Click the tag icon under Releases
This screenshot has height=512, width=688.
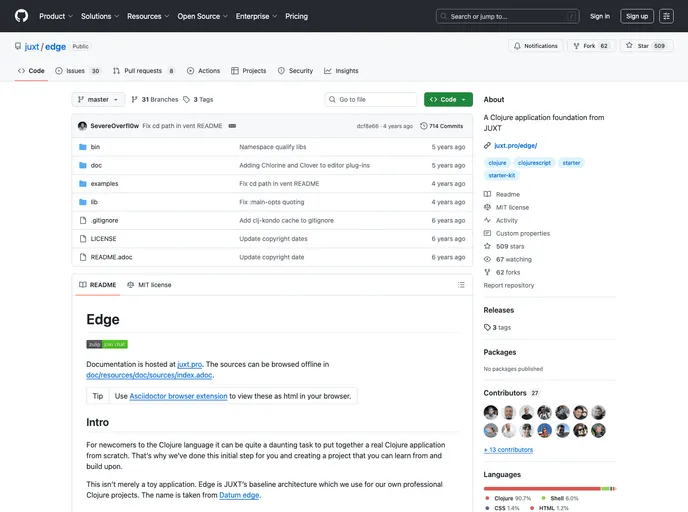tap(487, 327)
